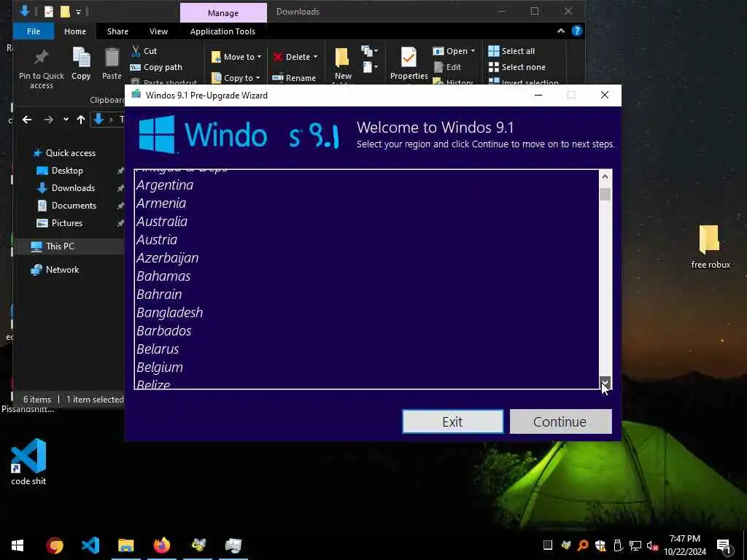Switch to Application Tools tab

click(x=222, y=31)
